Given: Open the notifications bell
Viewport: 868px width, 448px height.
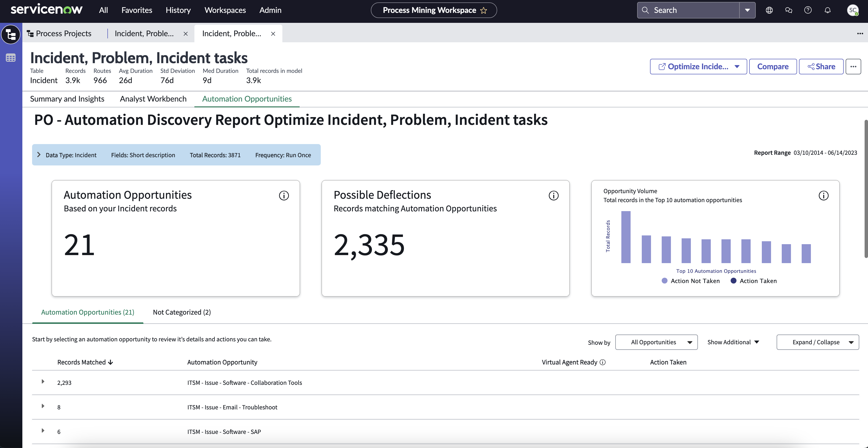Looking at the screenshot, I should point(828,10).
